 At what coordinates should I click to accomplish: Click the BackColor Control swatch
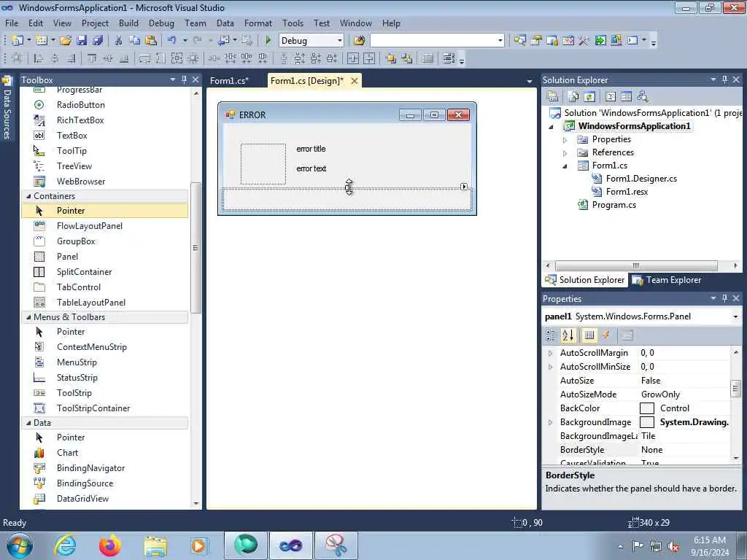[646, 408]
